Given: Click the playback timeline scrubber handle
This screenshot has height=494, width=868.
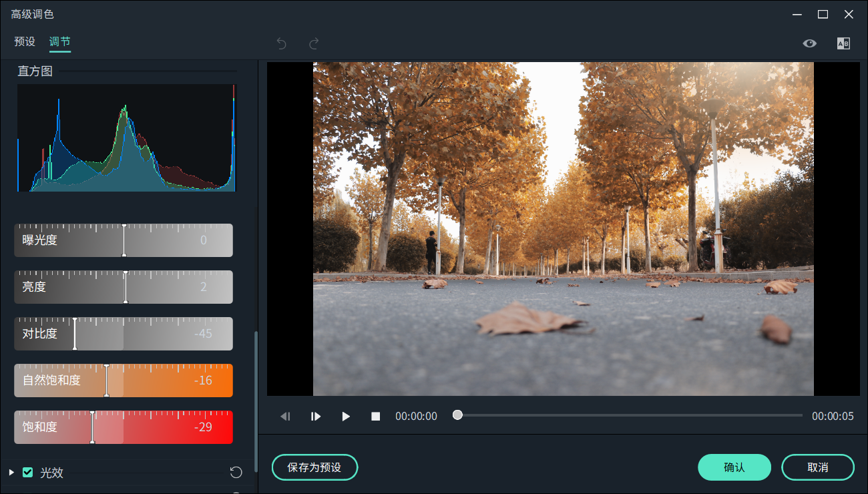Looking at the screenshot, I should pos(457,415).
